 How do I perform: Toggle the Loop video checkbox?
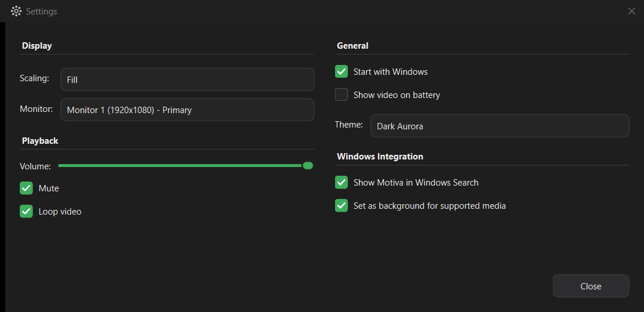(26, 212)
